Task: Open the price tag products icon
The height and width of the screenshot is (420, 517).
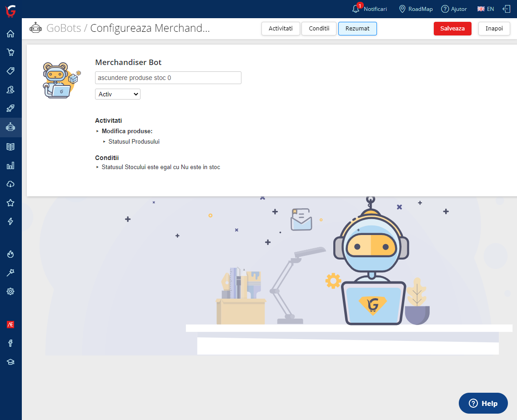Action: coord(10,71)
